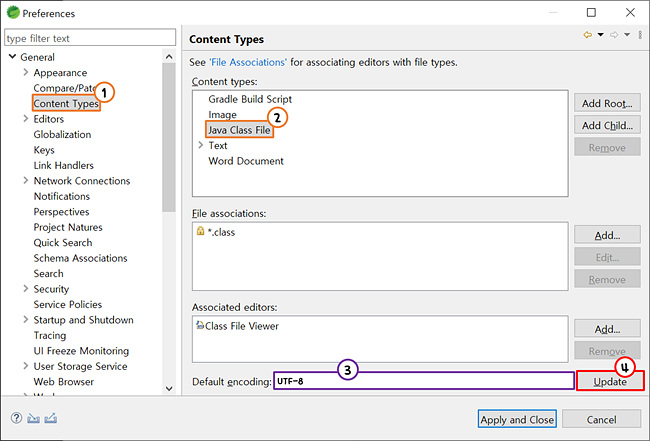Go back using the yellow arrow icon

click(x=587, y=35)
